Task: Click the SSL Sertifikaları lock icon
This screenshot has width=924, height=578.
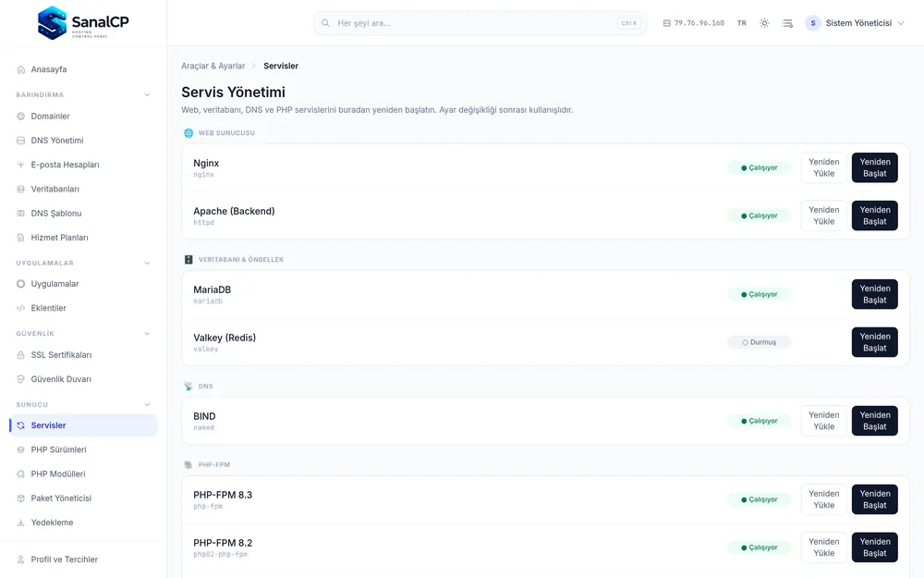Action: (20, 355)
